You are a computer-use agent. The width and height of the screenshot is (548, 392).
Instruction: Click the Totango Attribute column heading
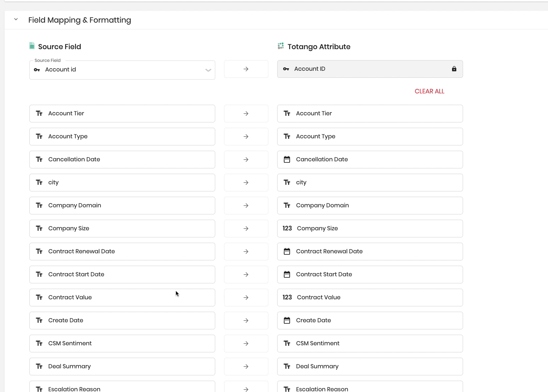[319, 47]
